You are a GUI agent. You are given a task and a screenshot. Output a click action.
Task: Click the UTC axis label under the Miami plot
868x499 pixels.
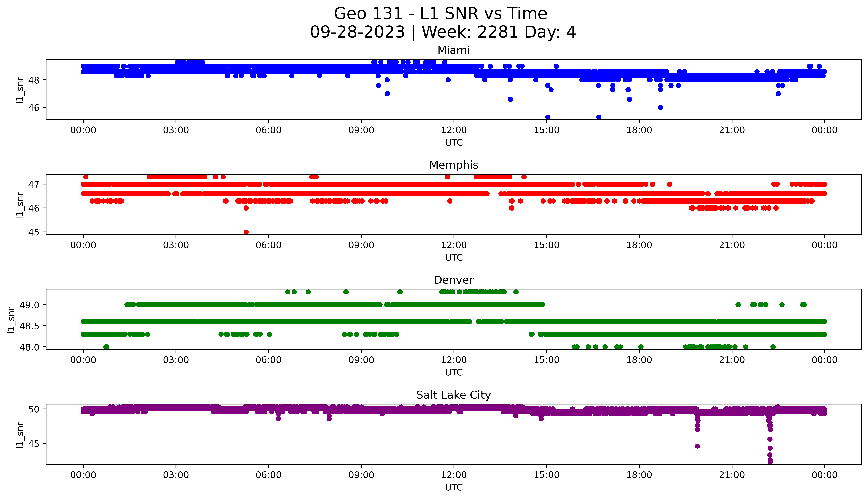(x=454, y=143)
